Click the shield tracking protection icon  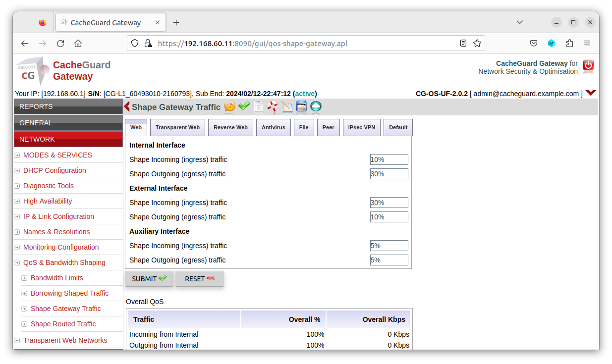(x=135, y=43)
